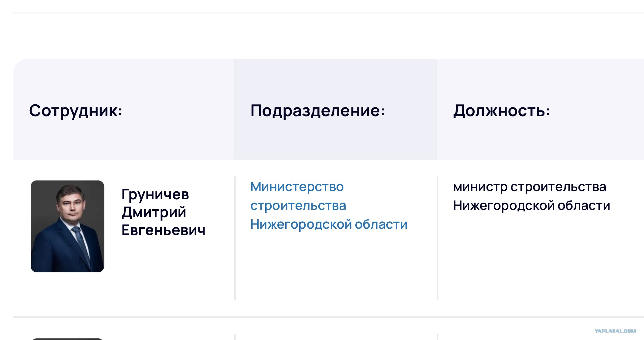Click divider between employee and division cells
This screenshot has width=644, height=340.
click(235, 238)
